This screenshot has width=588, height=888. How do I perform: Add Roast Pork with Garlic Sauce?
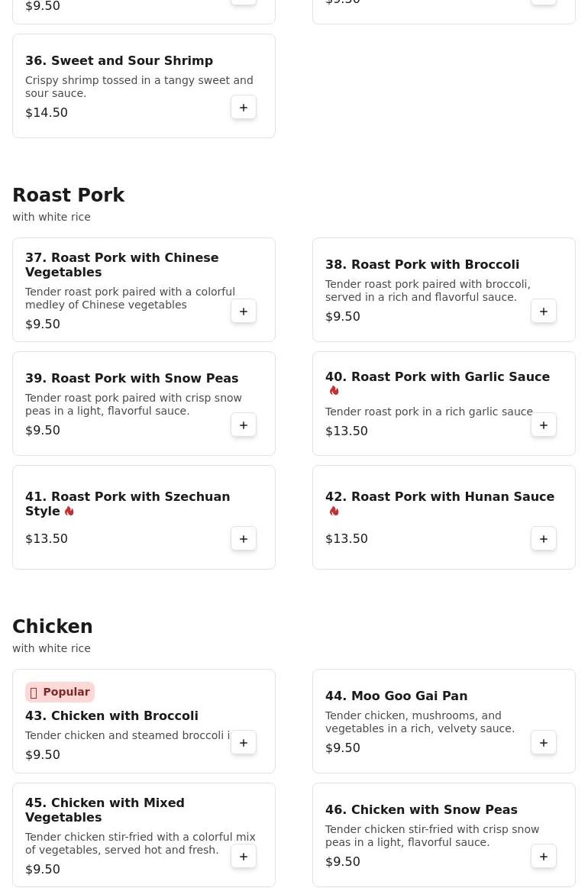pyautogui.click(x=544, y=425)
